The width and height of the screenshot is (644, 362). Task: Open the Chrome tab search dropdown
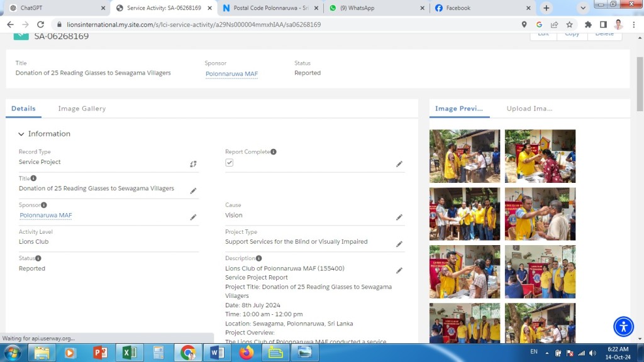pos(583,8)
